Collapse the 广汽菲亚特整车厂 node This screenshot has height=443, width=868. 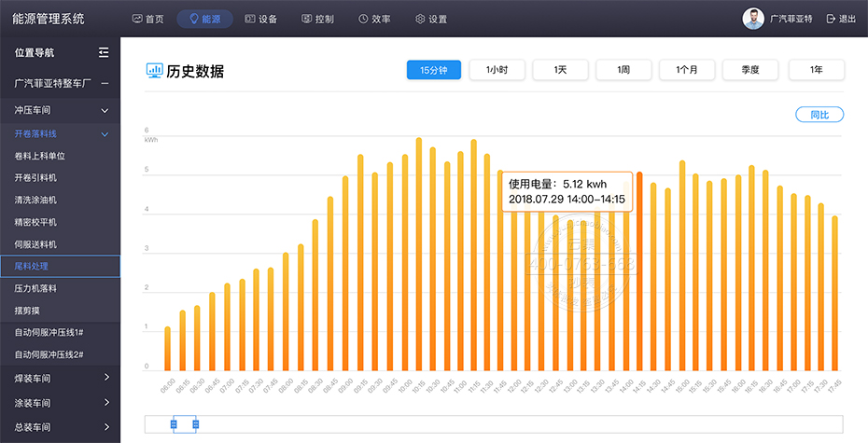click(105, 84)
